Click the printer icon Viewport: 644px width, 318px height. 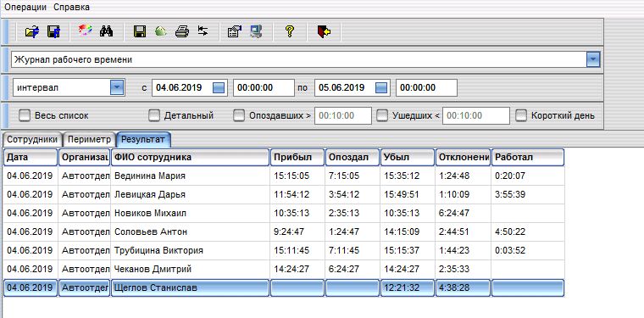click(x=182, y=31)
